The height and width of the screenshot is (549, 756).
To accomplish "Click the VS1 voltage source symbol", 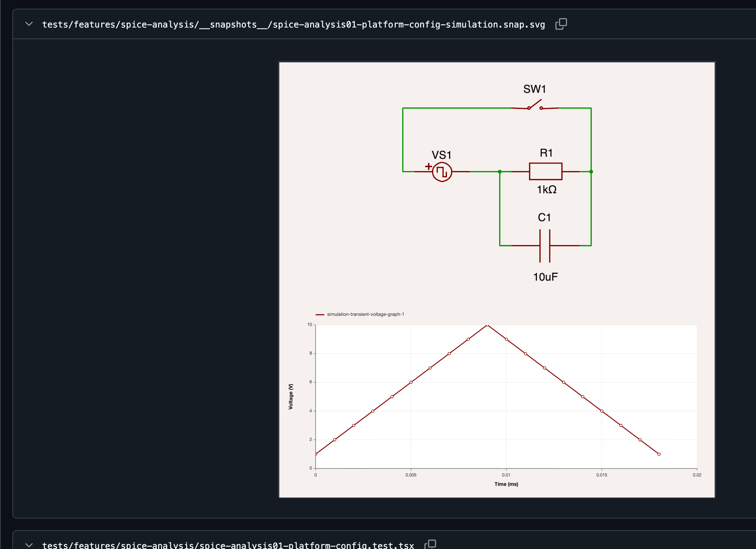I will coord(442,172).
